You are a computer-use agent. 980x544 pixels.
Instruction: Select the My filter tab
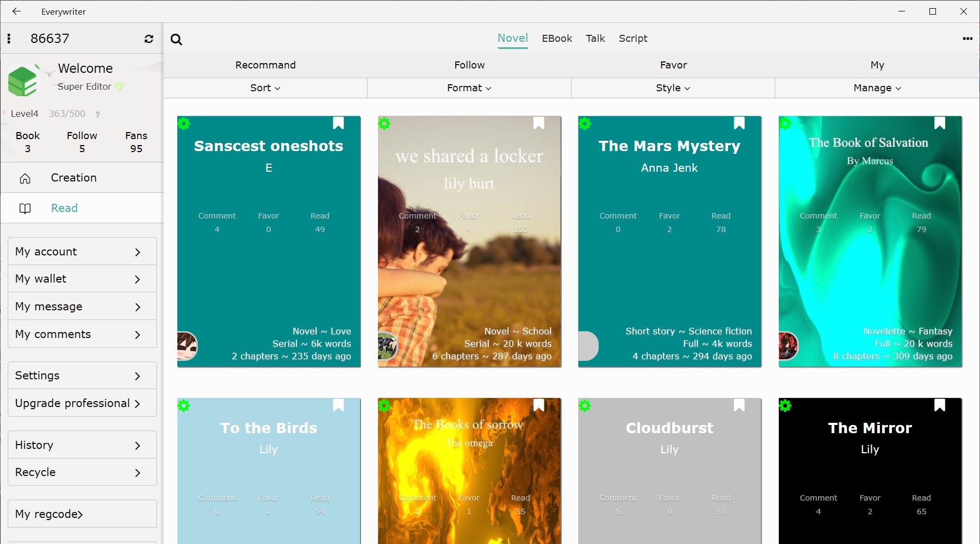(877, 65)
